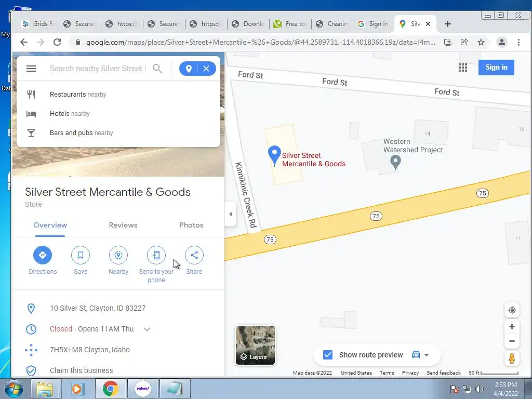Open the Overview tab
The width and height of the screenshot is (532, 399).
50,225
